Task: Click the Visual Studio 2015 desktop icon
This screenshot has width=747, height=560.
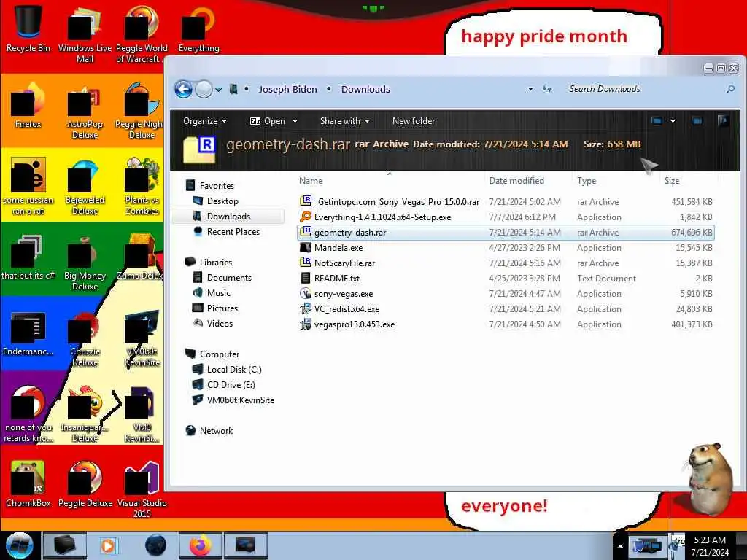Action: tap(142, 489)
